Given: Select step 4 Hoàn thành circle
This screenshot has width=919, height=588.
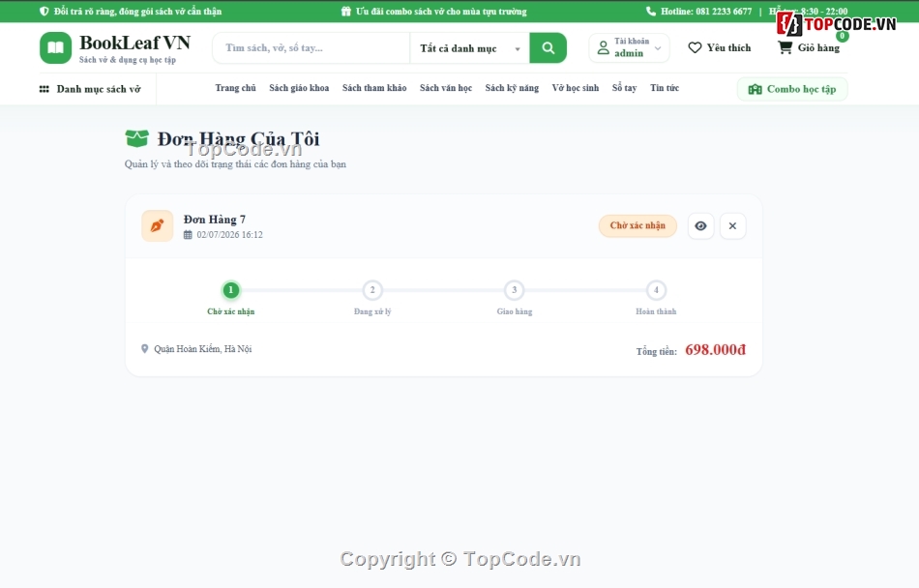Looking at the screenshot, I should click(656, 290).
